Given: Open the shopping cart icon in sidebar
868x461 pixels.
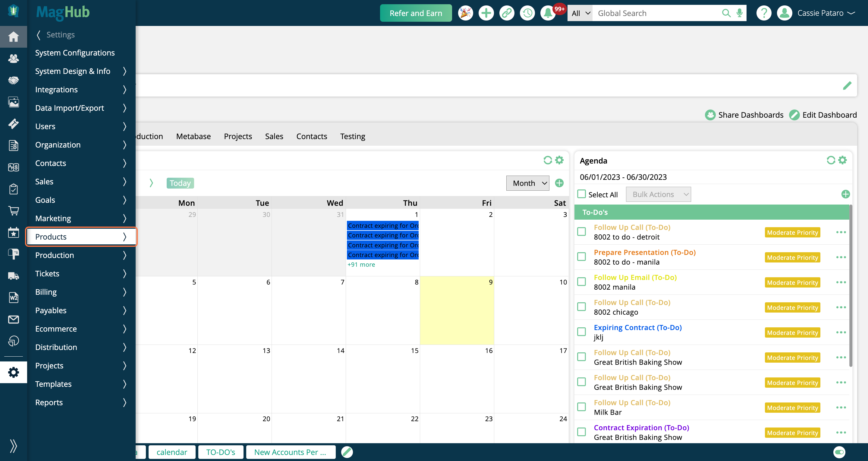Looking at the screenshot, I should (x=14, y=211).
